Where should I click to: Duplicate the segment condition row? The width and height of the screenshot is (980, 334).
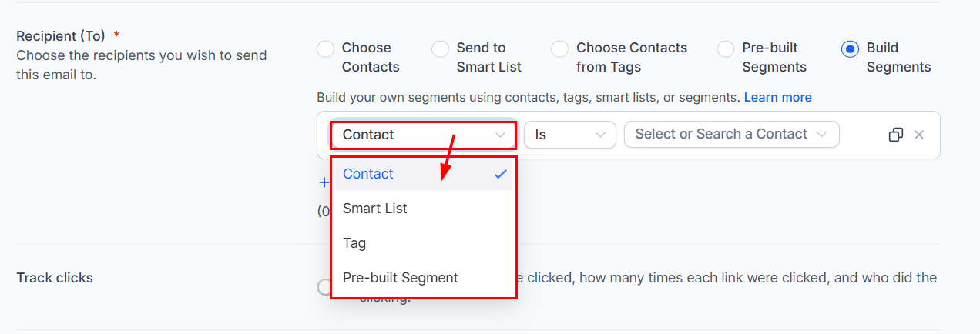click(895, 135)
